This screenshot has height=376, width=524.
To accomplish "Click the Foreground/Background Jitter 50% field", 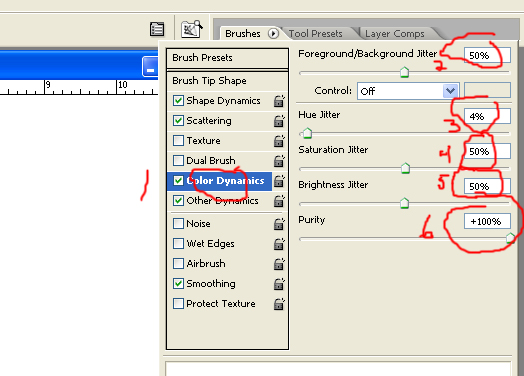I will 487,55.
